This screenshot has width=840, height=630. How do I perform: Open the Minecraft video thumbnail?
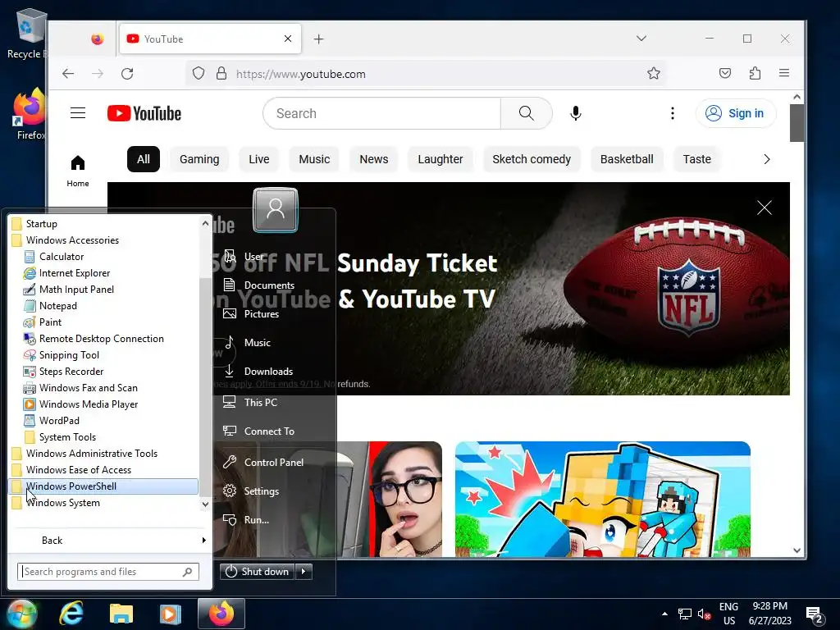(603, 500)
